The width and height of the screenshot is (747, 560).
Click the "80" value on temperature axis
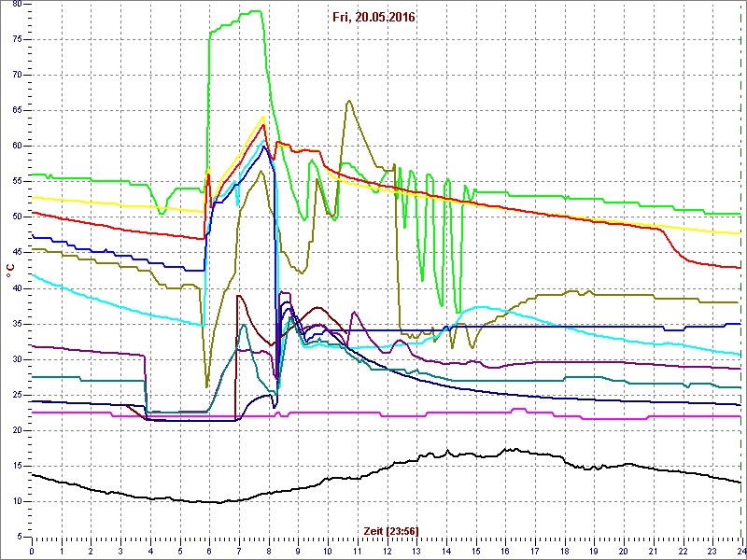[x=16, y=5]
